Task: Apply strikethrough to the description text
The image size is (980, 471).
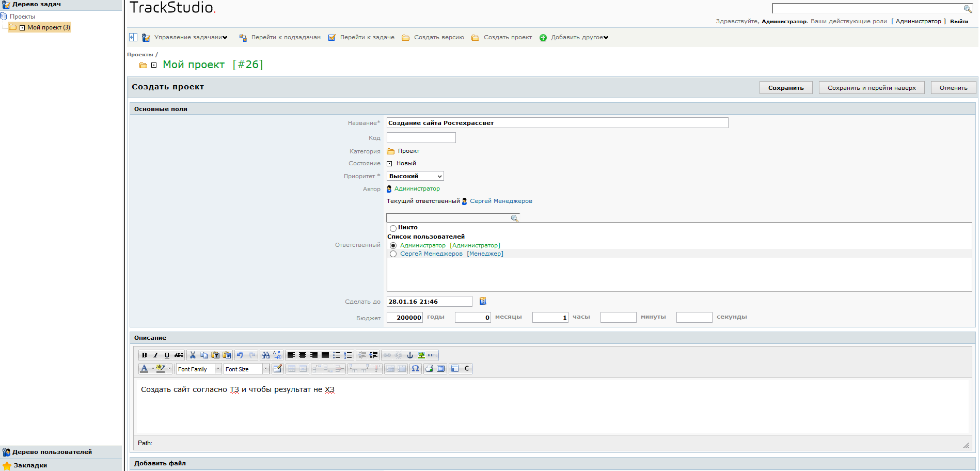Action: click(179, 355)
